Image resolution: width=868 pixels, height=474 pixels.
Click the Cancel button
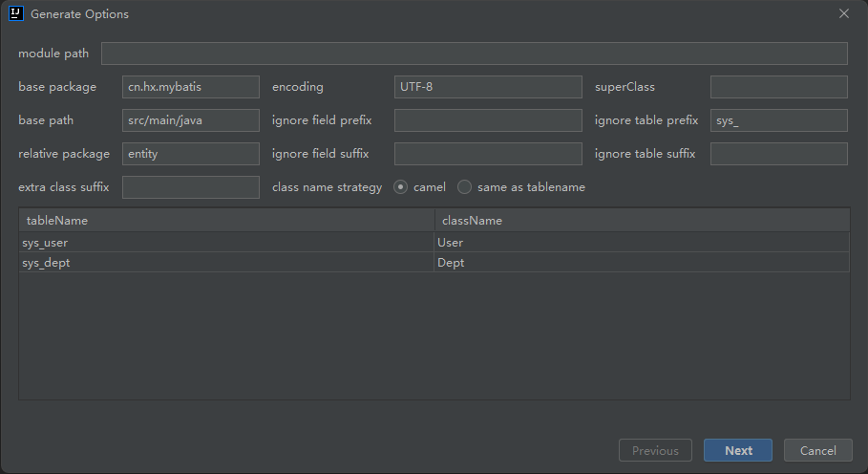click(817, 450)
